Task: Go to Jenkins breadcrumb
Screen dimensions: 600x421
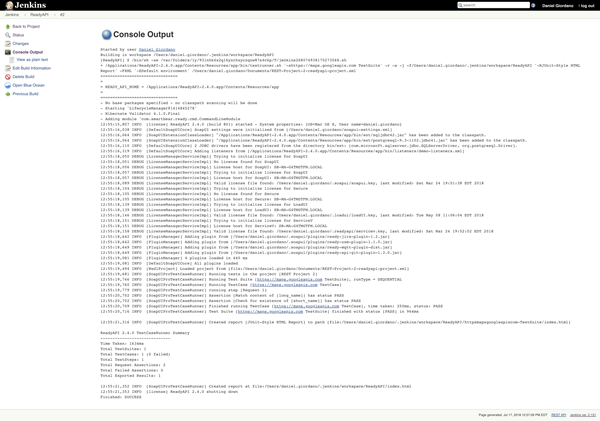Action: click(x=12, y=15)
